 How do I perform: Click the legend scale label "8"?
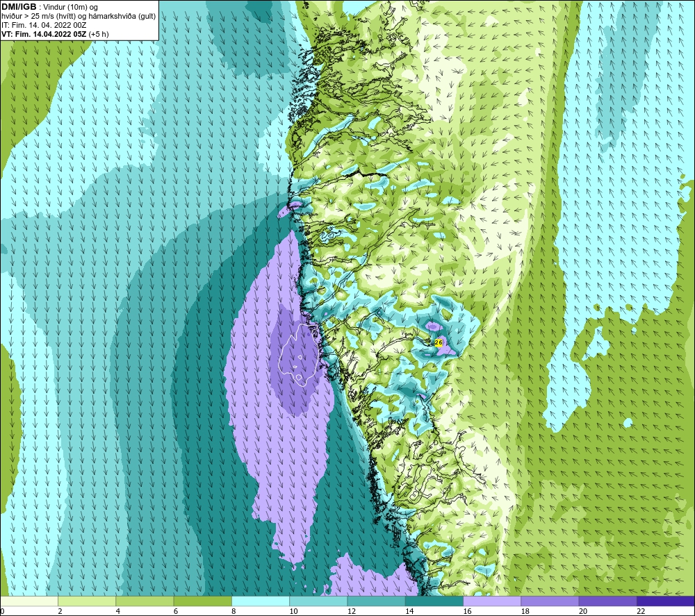point(234,611)
